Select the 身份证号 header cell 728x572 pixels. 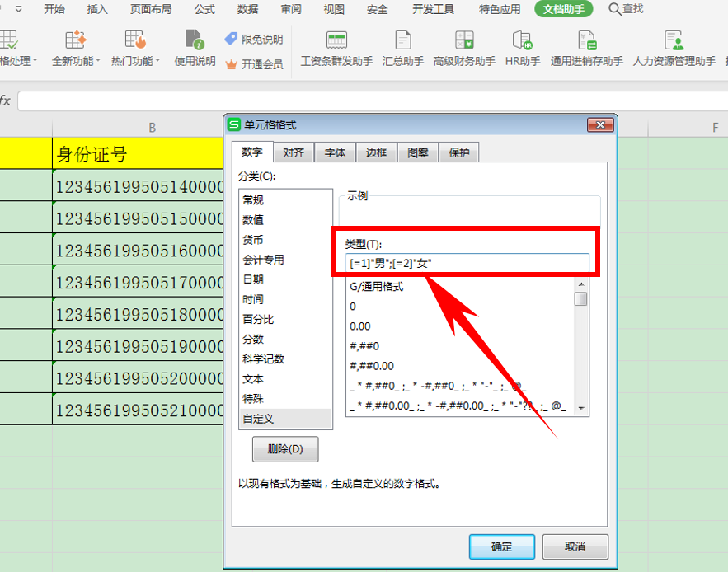pos(138,153)
